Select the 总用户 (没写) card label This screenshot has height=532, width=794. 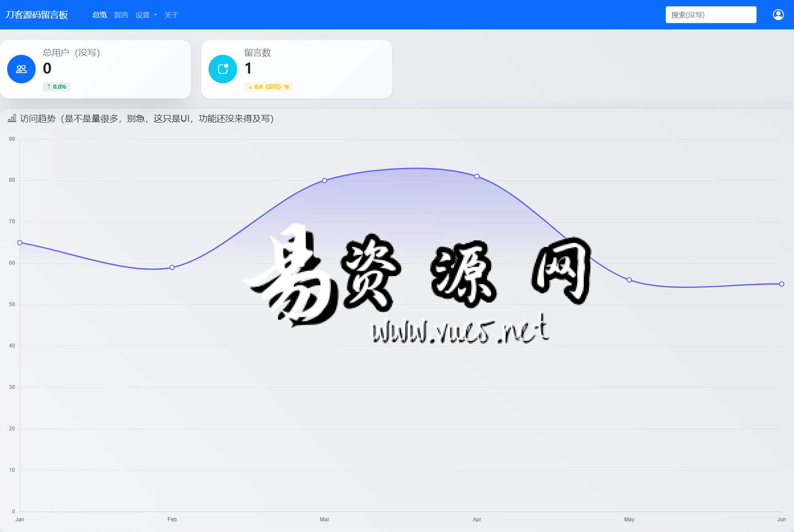(71, 53)
